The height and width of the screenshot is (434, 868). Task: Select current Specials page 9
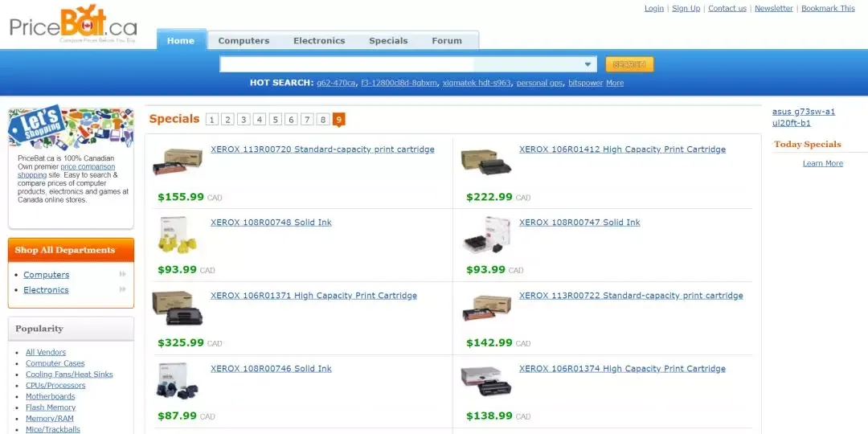point(339,119)
